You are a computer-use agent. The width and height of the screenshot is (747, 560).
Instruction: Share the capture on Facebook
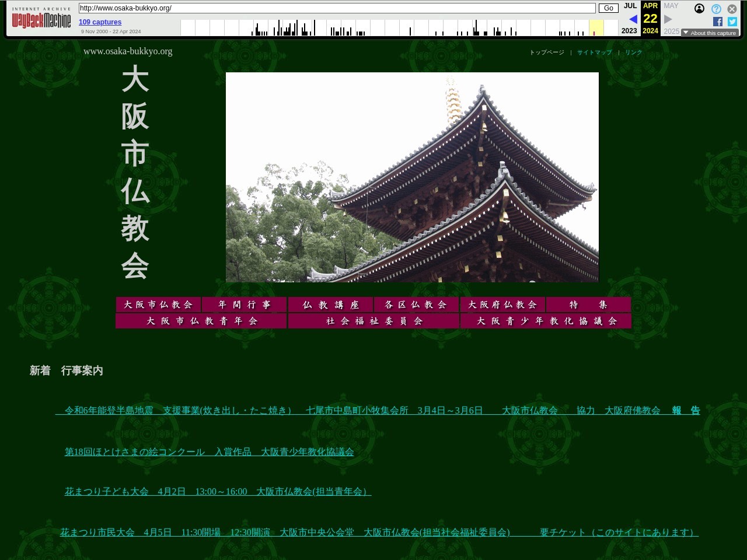(718, 22)
